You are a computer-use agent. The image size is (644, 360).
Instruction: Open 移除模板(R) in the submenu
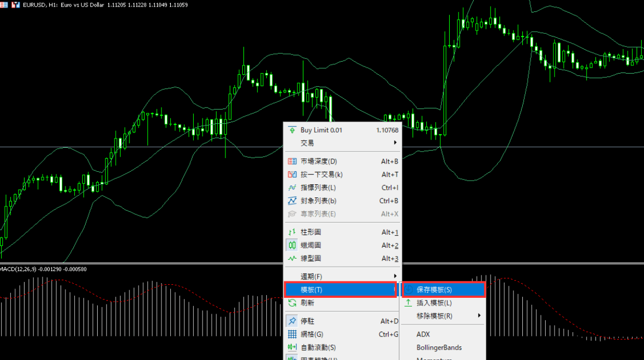[444, 316]
